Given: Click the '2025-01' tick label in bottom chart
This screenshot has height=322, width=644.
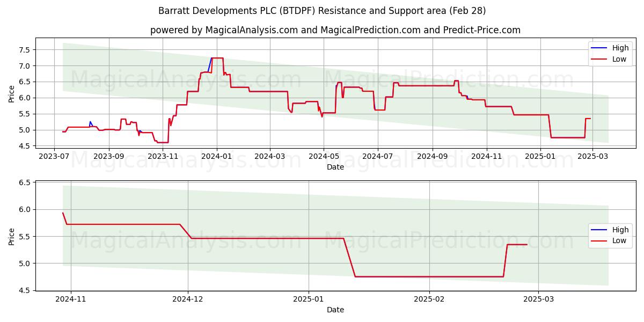Looking at the screenshot, I should pos(310,301).
